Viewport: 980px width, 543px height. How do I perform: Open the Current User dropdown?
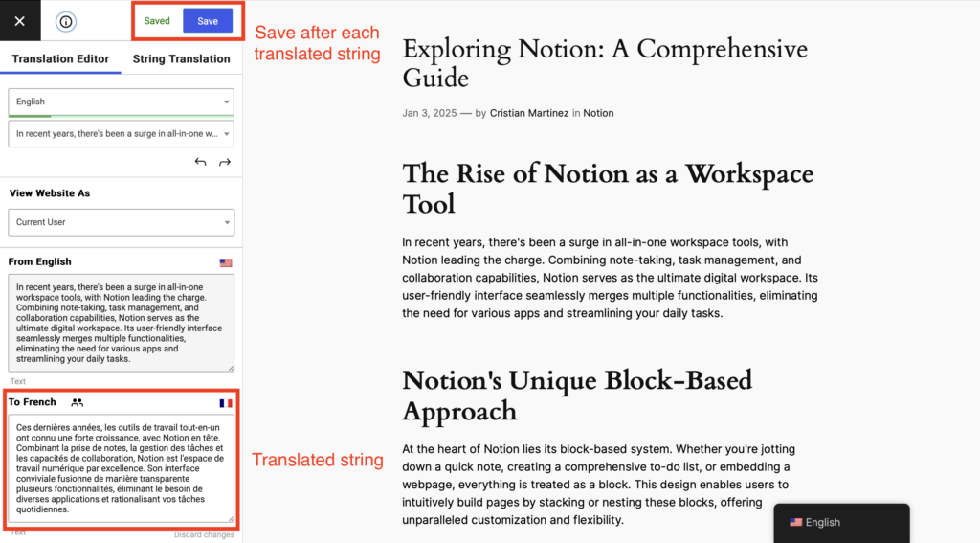tap(122, 222)
